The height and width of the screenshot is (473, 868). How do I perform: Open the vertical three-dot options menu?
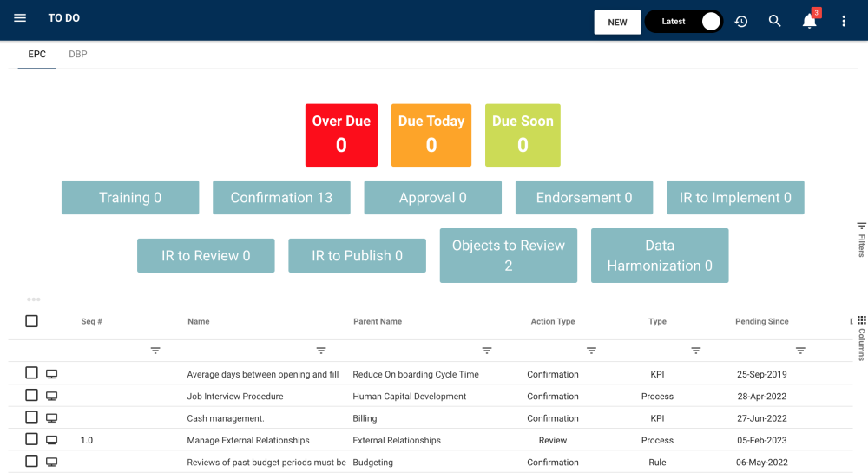tap(844, 22)
